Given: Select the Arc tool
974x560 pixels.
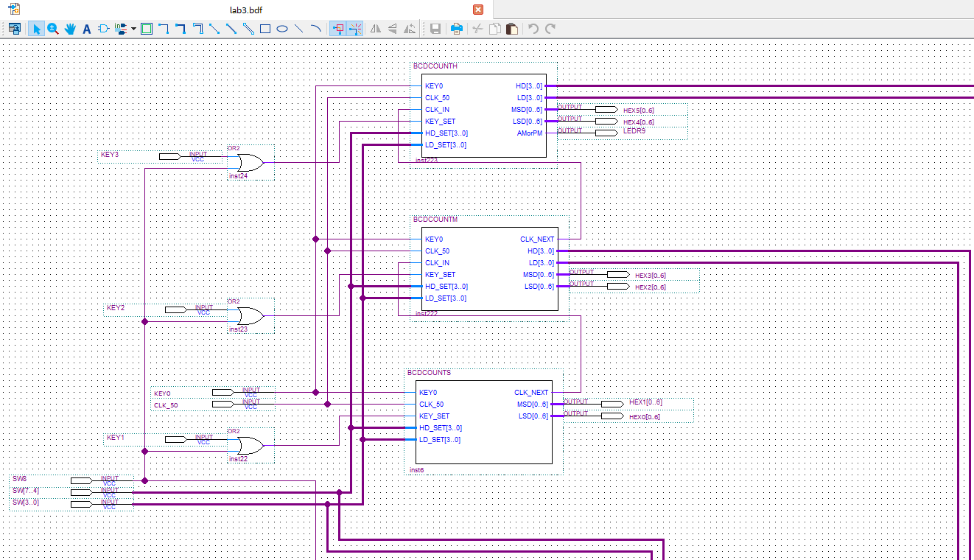Looking at the screenshot, I should [316, 29].
